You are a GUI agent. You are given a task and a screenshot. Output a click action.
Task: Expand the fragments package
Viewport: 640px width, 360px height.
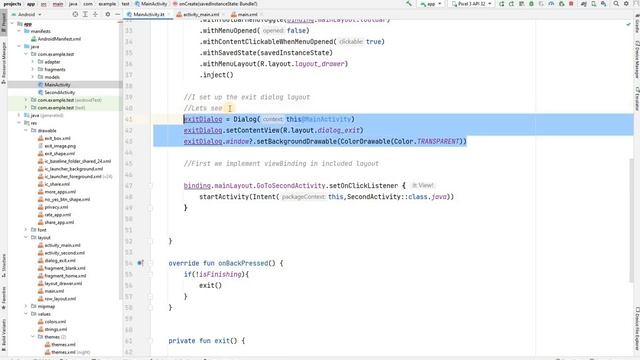(x=33, y=69)
